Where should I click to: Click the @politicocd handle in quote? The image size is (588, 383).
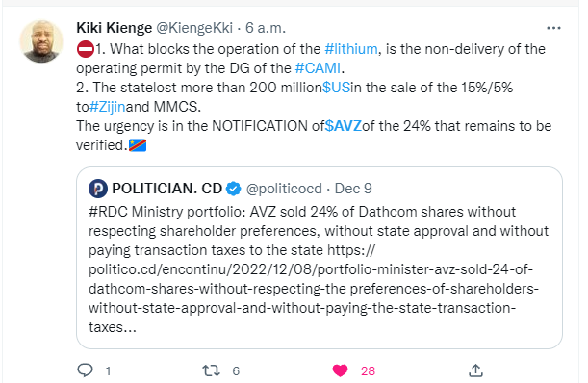click(x=284, y=189)
